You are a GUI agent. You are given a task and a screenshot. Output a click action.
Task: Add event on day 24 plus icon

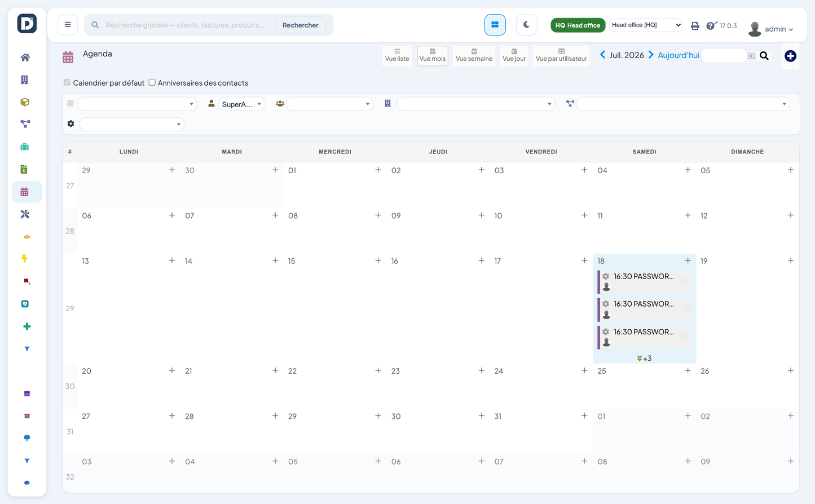584,370
